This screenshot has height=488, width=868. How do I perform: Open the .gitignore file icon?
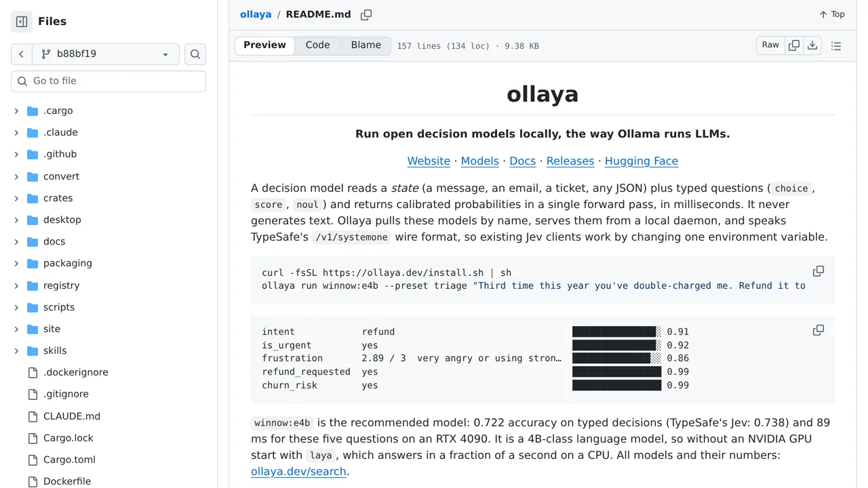tap(33, 394)
